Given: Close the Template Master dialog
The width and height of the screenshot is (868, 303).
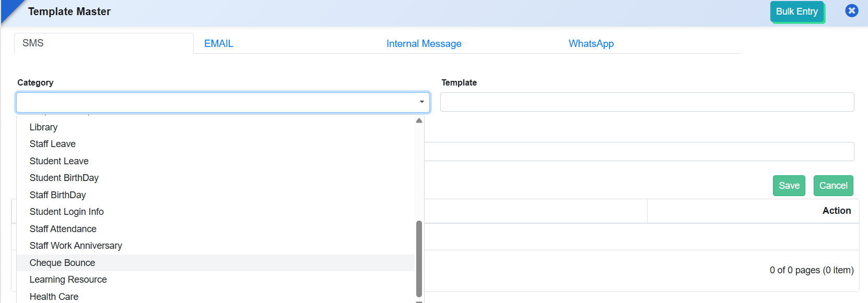Looking at the screenshot, I should pyautogui.click(x=851, y=11).
